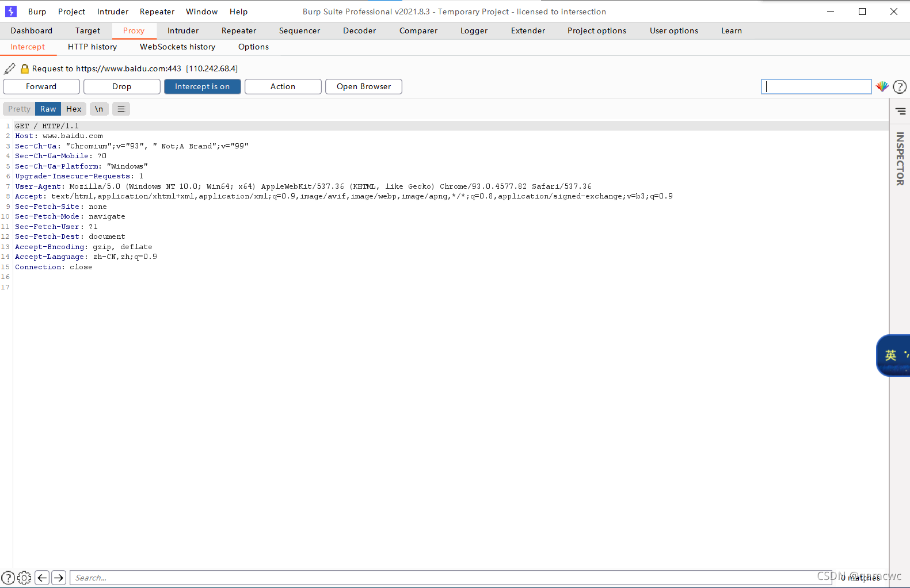This screenshot has width=910, height=588.
Task: Go to previous search match arrow
Action: click(x=42, y=578)
